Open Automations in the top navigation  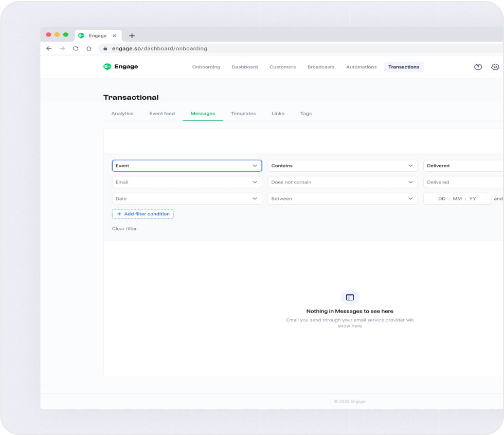[x=361, y=67]
